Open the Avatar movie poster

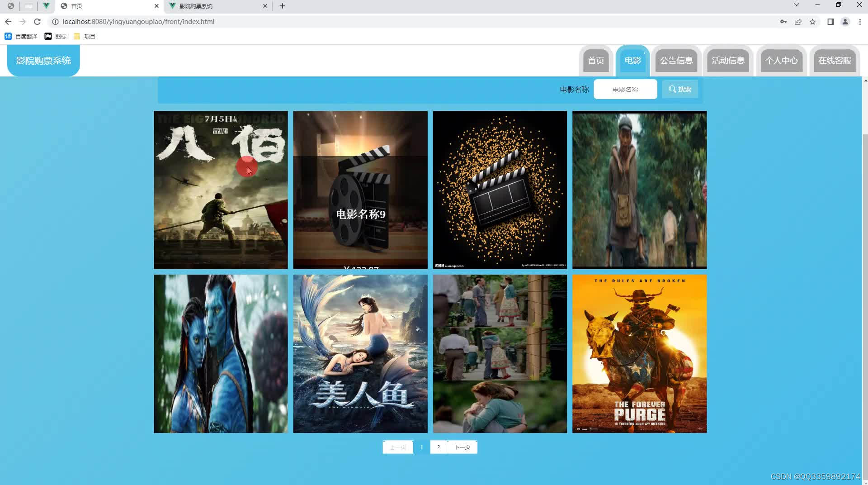click(221, 354)
